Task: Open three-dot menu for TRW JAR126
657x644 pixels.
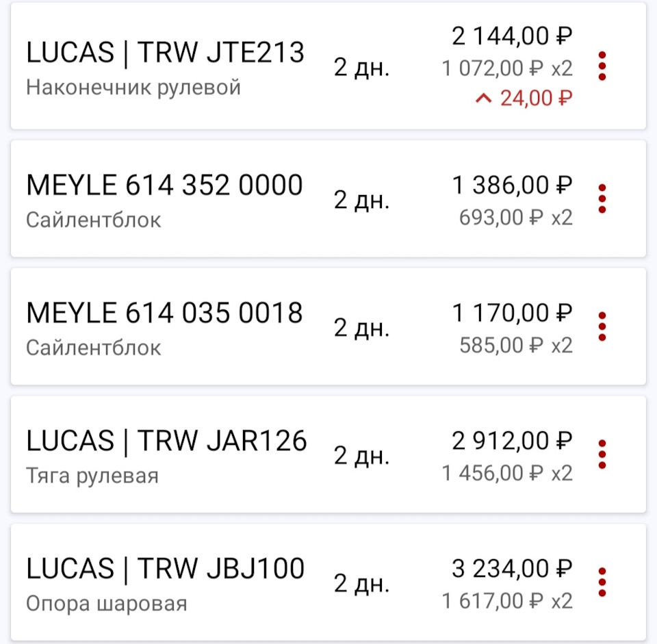Action: tap(602, 454)
